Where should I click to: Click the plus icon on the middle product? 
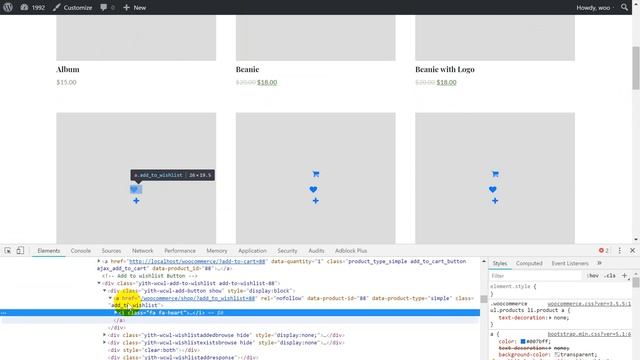click(x=316, y=201)
